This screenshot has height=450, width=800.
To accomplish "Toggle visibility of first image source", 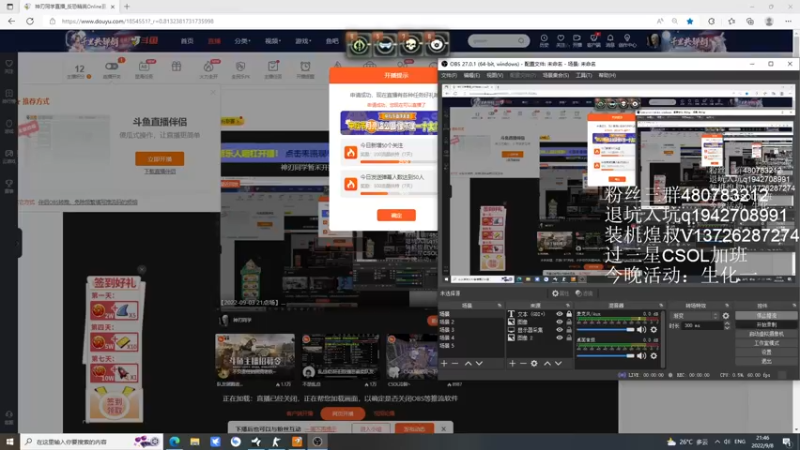I will [559, 322].
